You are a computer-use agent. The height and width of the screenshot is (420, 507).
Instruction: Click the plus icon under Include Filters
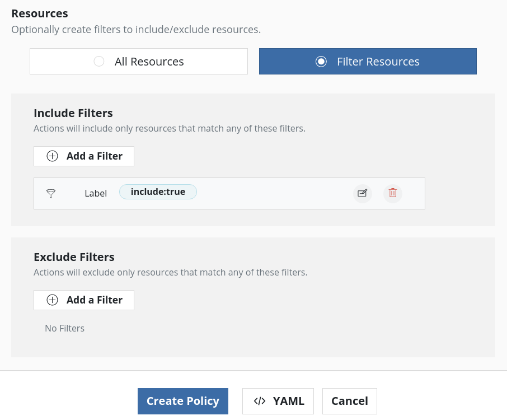[x=53, y=156]
